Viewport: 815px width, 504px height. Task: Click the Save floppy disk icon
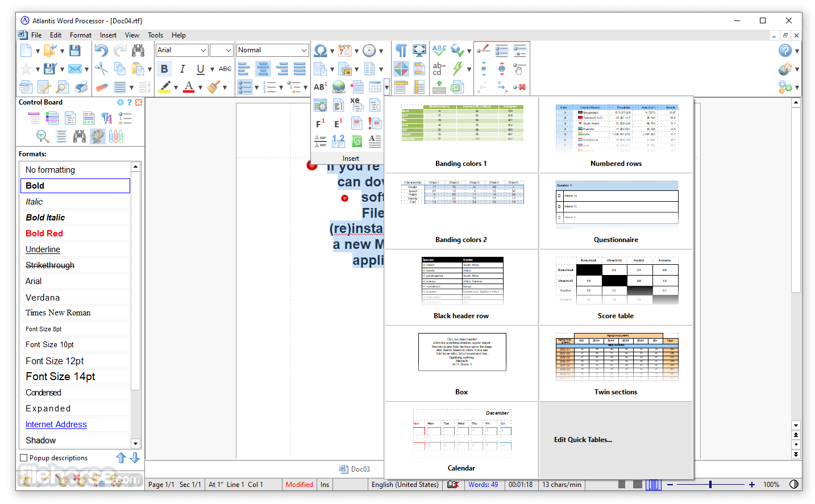[x=74, y=50]
